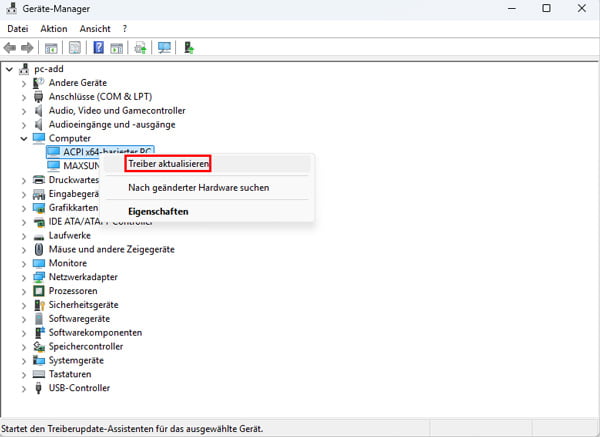Click the scan for hardware changes monitor icon
Image resolution: width=600 pixels, height=437 pixels.
click(x=165, y=47)
